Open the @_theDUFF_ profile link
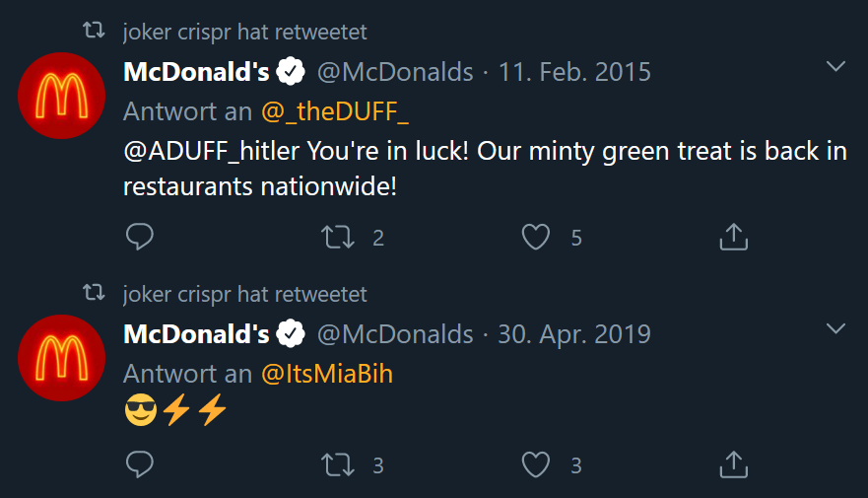Image resolution: width=868 pixels, height=498 pixels. 335,111
